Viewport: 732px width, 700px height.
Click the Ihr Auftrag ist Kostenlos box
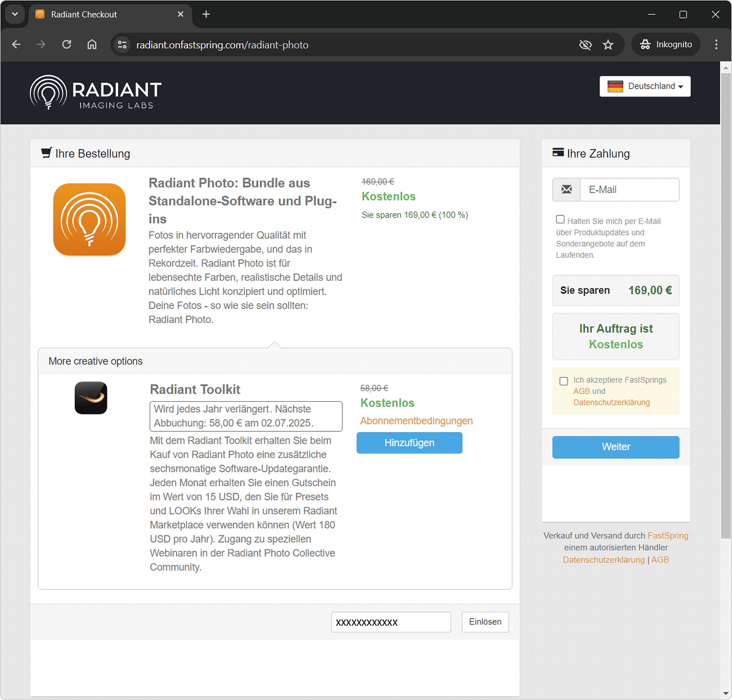[x=616, y=336]
